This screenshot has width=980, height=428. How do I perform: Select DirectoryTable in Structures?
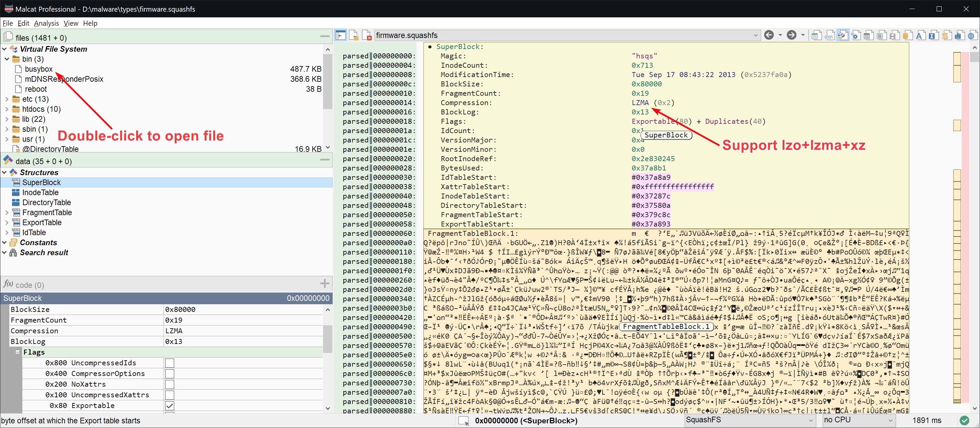click(46, 202)
